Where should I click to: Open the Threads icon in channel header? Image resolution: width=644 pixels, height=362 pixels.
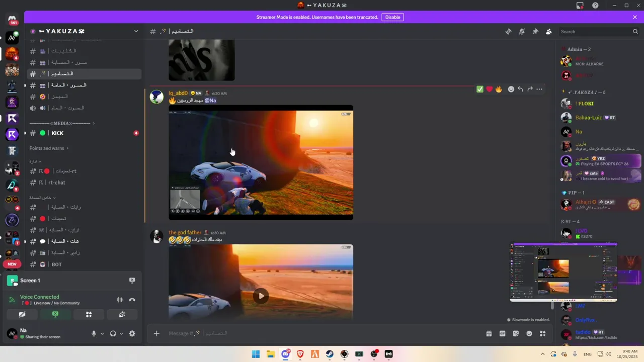pos(508,31)
